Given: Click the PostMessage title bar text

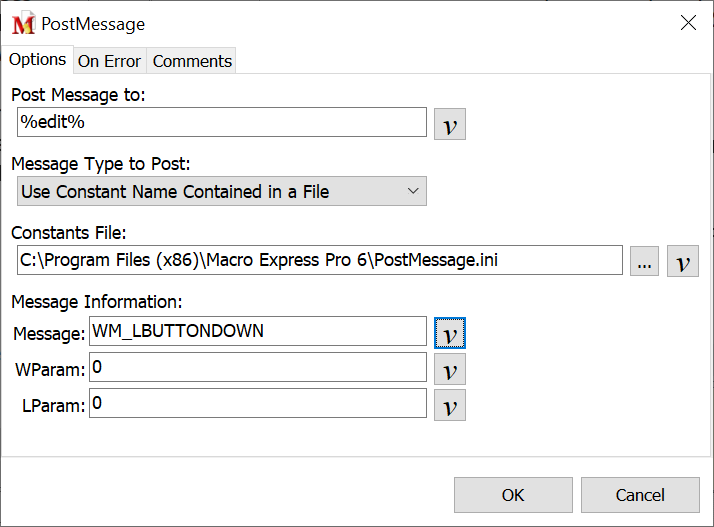Looking at the screenshot, I should click(93, 24).
